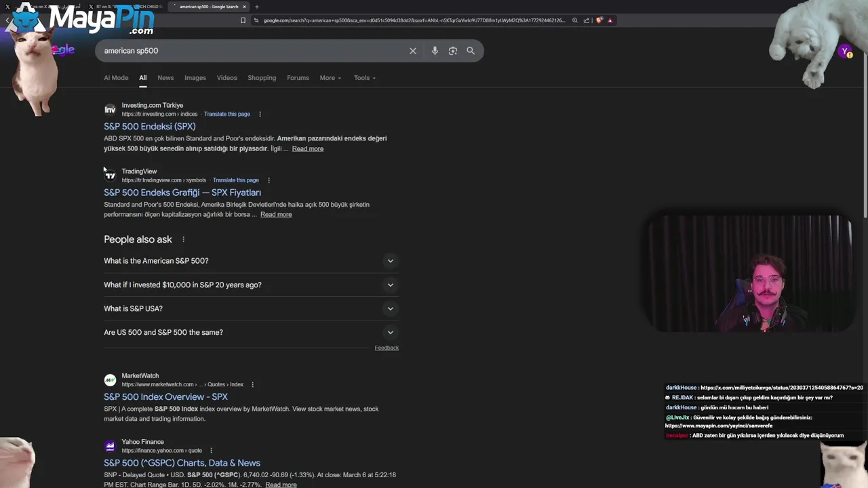868x488 pixels.
Task: Click 'People also ask' heading
Action: click(x=138, y=239)
